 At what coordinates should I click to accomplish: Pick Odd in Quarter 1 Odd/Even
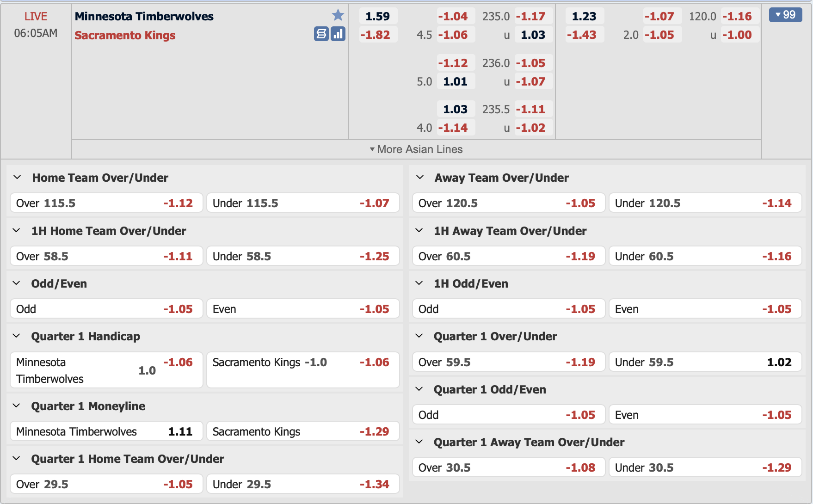pos(509,415)
